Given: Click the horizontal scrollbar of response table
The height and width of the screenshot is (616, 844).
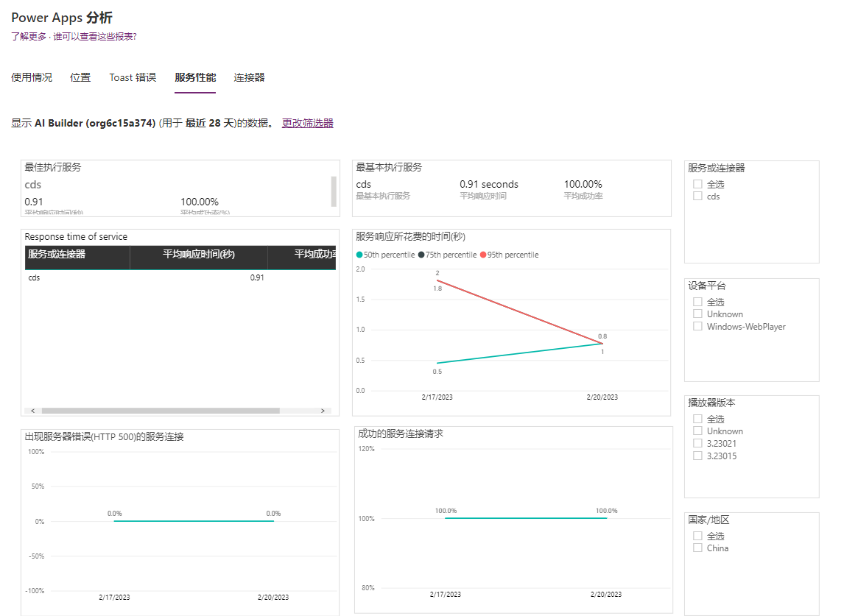Looking at the screenshot, I should tap(161, 411).
